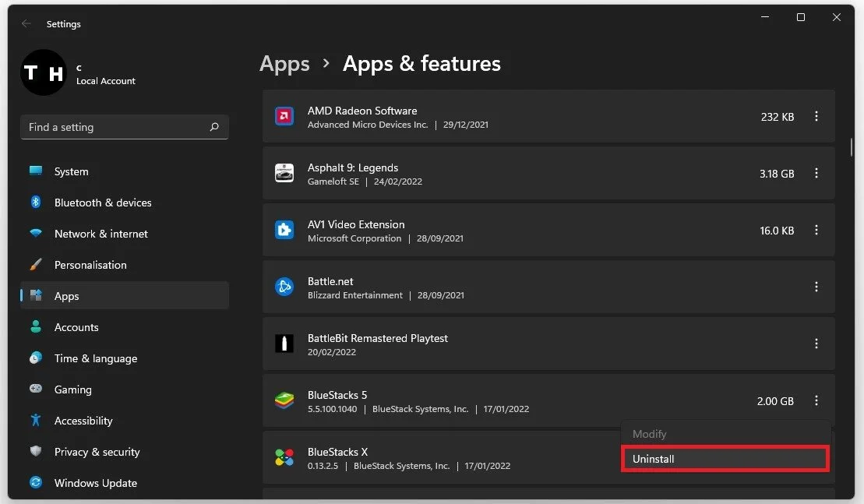Image resolution: width=864 pixels, height=504 pixels.
Task: Click the Asphalt 9: Legends app icon
Action: 284,173
